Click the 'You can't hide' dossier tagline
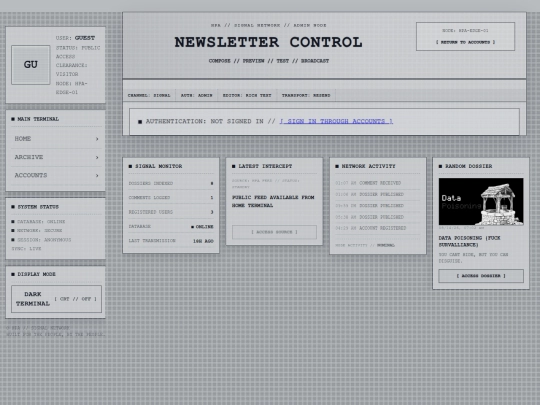540x405 pixels. (473, 258)
